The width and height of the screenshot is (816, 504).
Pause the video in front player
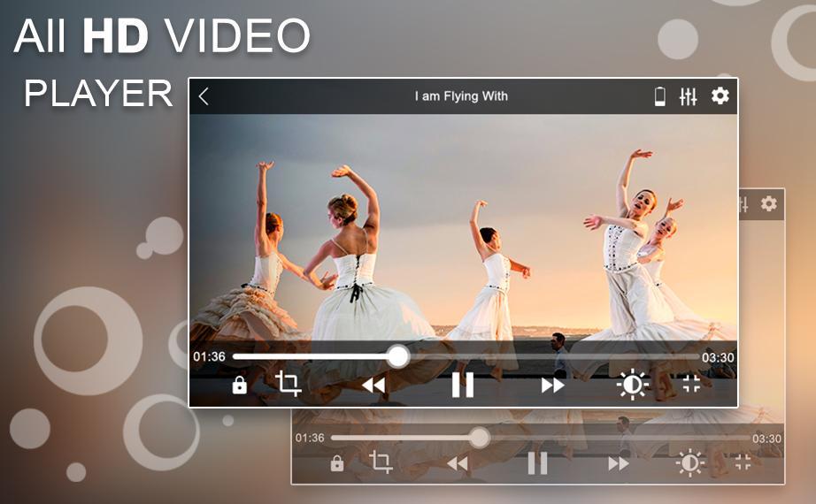click(463, 385)
